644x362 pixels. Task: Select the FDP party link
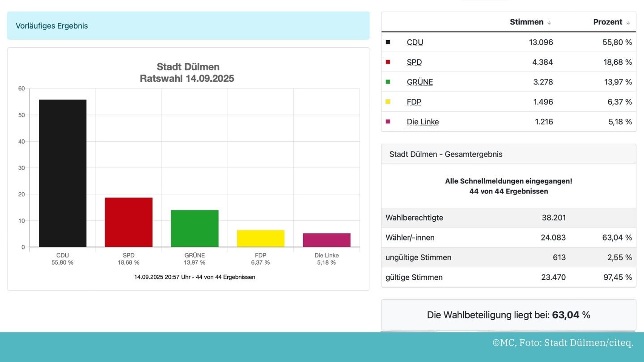click(414, 102)
